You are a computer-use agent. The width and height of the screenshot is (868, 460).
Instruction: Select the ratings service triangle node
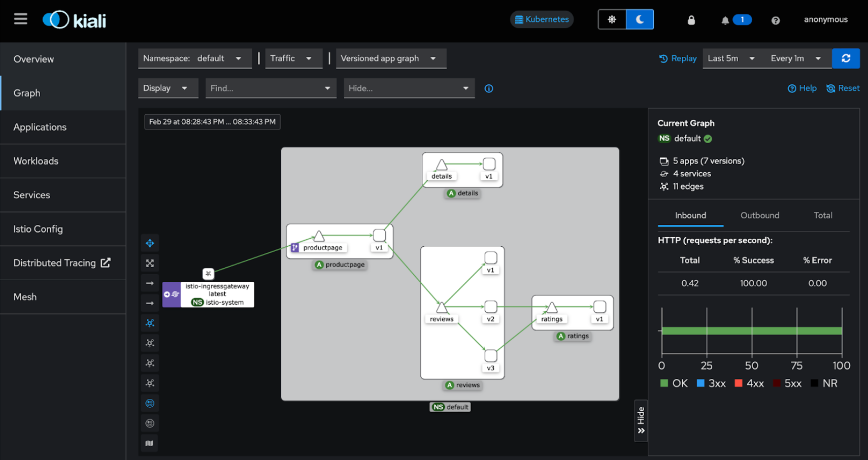[x=552, y=307]
